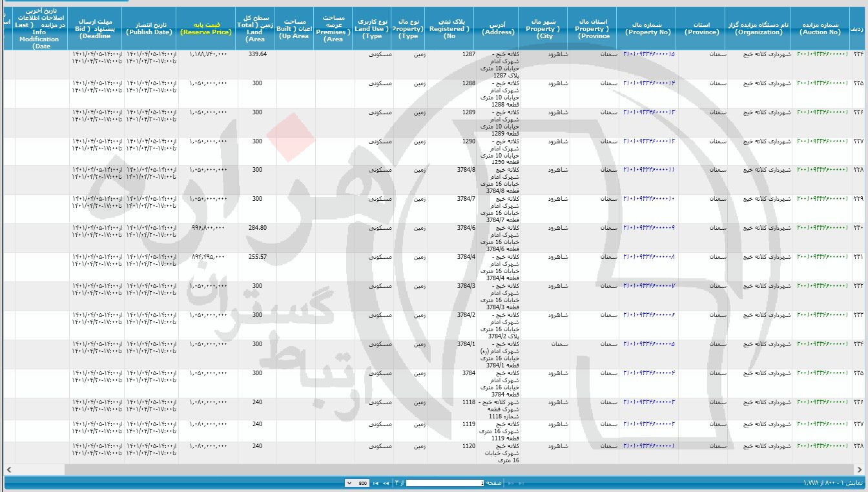Image resolution: width=868 pixels, height=492 pixels.
Task: Click the horizontal scrollbar right arrow
Action: point(860,469)
